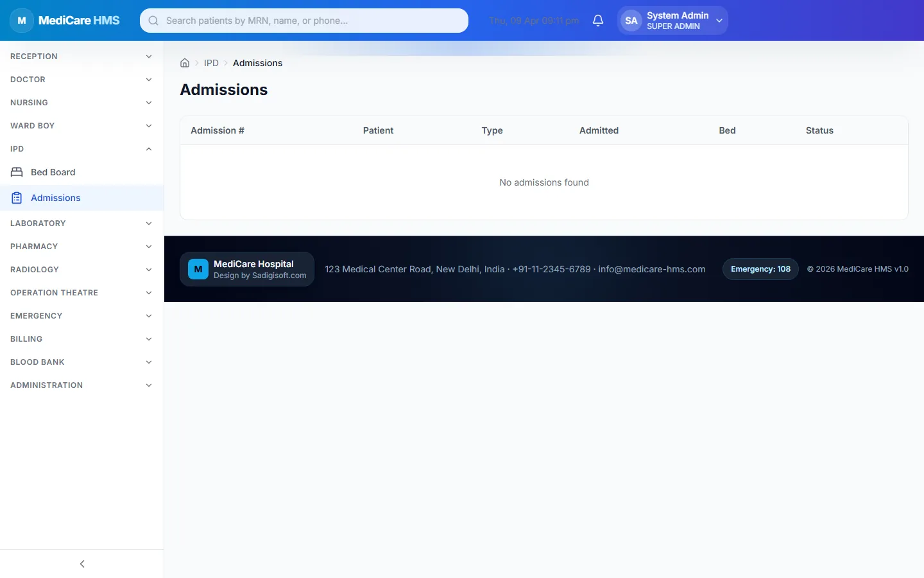Focus the patient search field

(304, 21)
